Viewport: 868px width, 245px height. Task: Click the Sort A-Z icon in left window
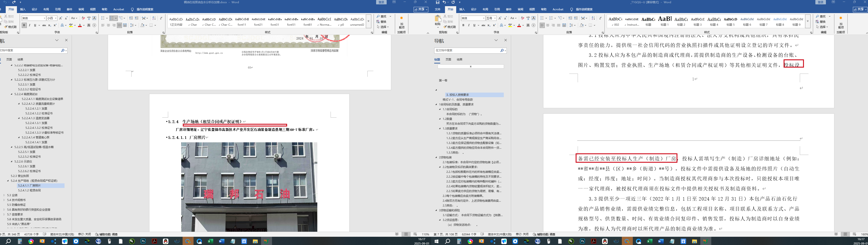click(154, 18)
